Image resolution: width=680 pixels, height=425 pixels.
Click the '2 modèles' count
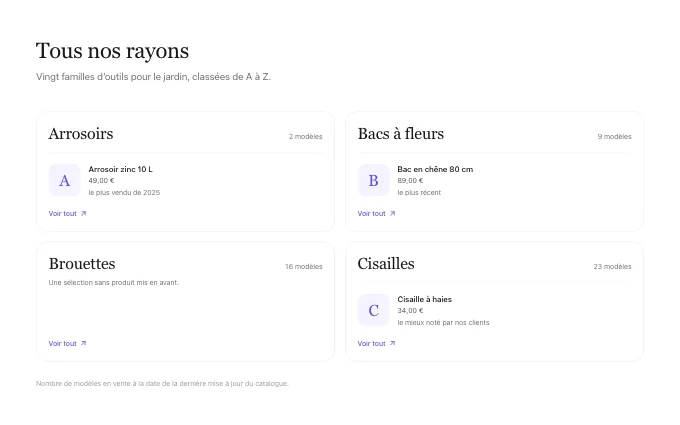pos(306,136)
